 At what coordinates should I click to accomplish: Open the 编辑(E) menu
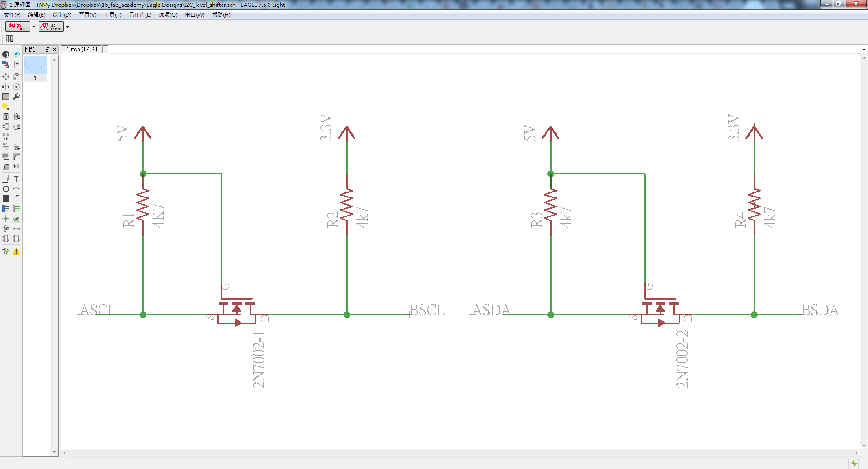37,15
